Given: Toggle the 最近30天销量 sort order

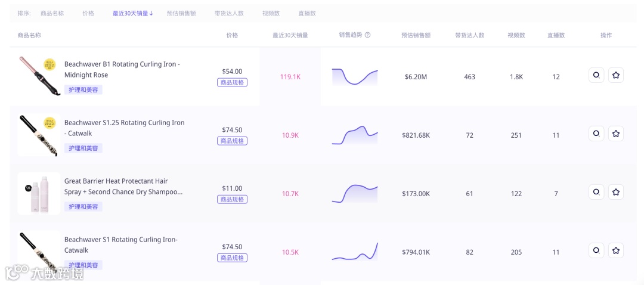Looking at the screenshot, I should pyautogui.click(x=133, y=13).
